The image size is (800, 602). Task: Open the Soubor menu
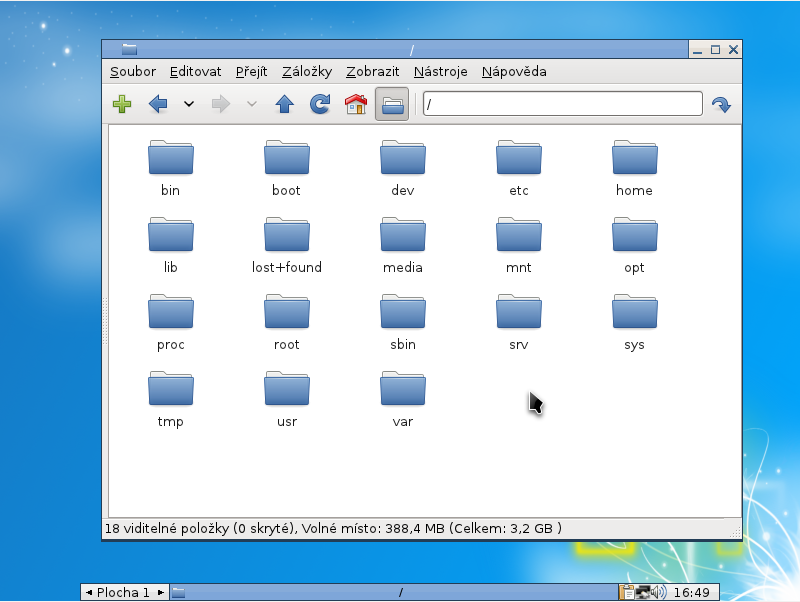click(133, 71)
